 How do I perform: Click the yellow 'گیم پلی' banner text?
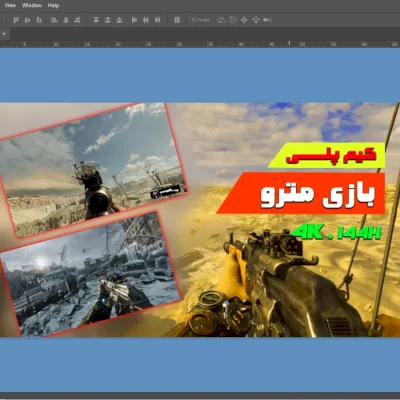coord(331,155)
